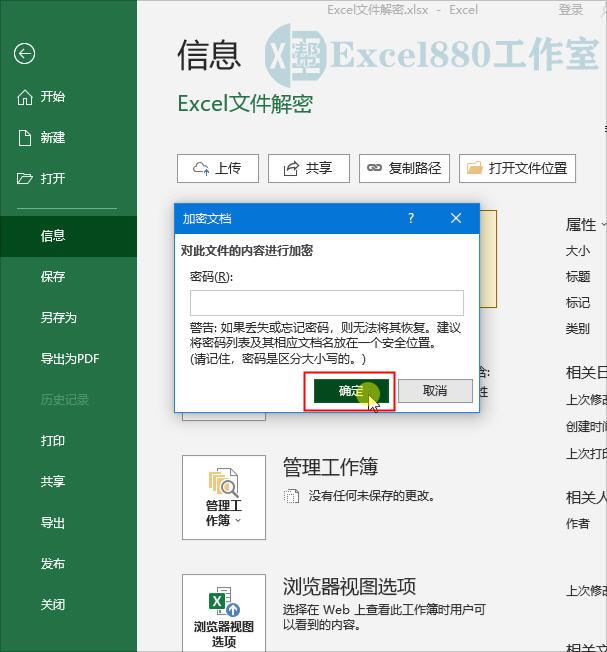Click the 登录 sign-in link
607x652 pixels.
click(570, 10)
